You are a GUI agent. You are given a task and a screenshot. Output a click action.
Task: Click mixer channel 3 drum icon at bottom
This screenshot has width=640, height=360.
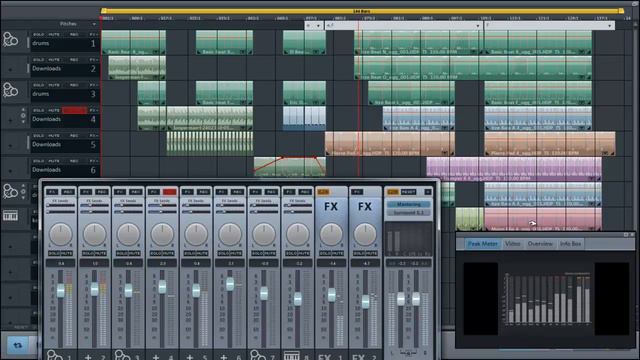click(x=122, y=355)
